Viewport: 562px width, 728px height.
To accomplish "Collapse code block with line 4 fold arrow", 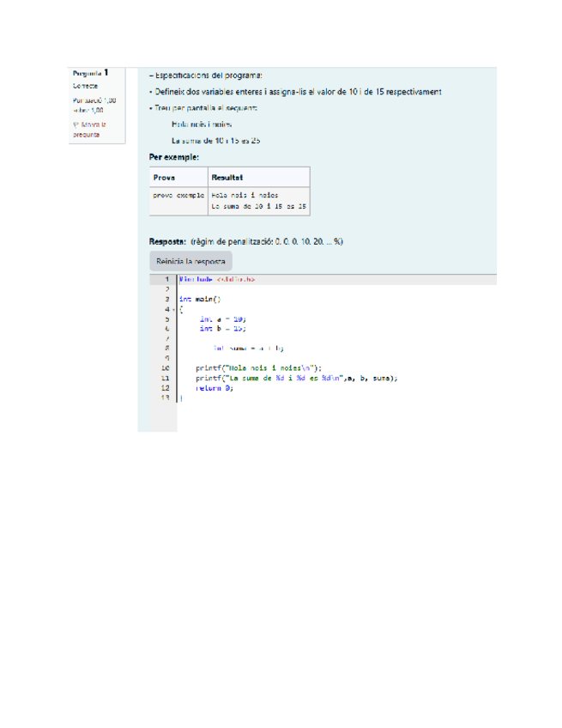I will point(173,309).
